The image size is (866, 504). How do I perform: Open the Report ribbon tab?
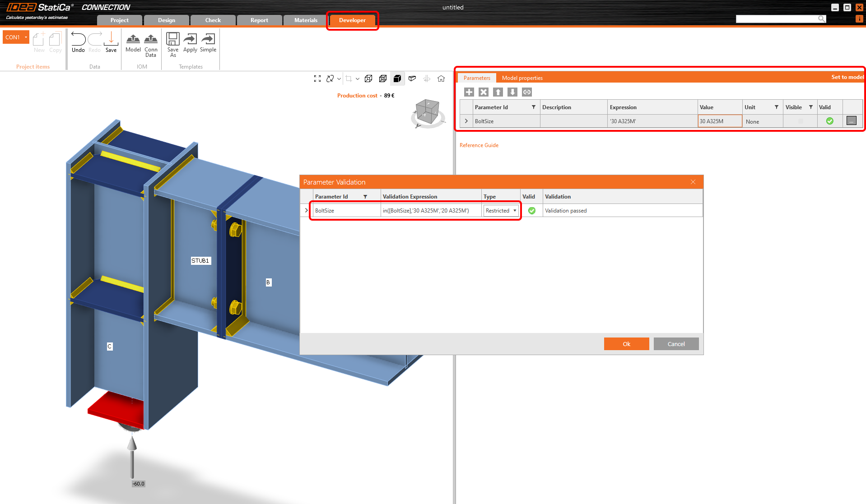259,20
